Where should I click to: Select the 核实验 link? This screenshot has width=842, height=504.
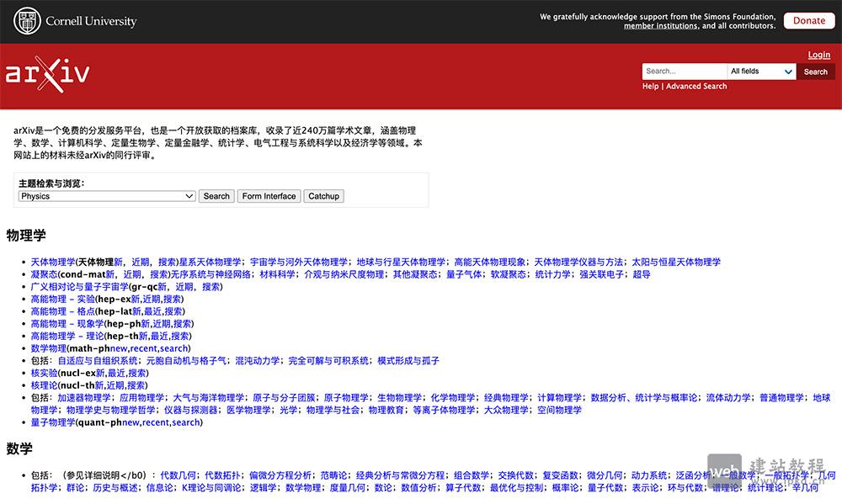pyautogui.click(x=45, y=373)
